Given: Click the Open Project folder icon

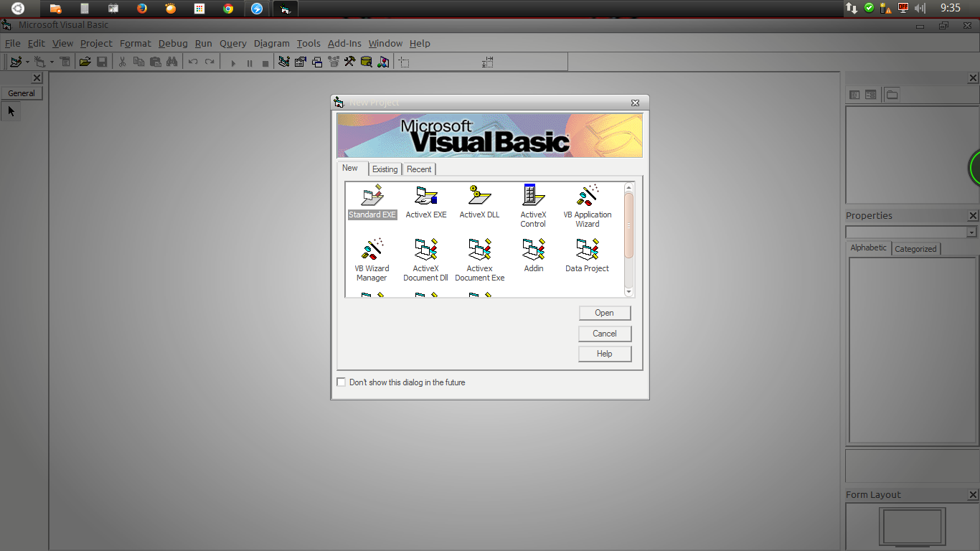Looking at the screenshot, I should [85, 62].
